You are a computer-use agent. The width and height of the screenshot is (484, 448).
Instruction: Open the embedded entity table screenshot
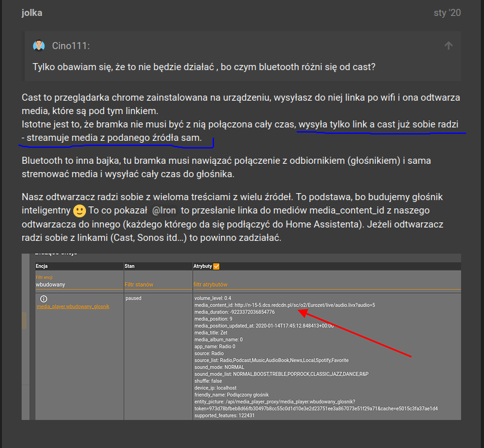coord(241,336)
